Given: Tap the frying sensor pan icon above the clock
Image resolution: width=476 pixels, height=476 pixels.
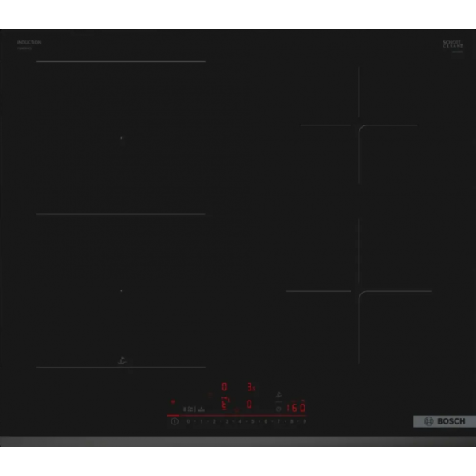Looking at the screenshot, I should point(278,395).
